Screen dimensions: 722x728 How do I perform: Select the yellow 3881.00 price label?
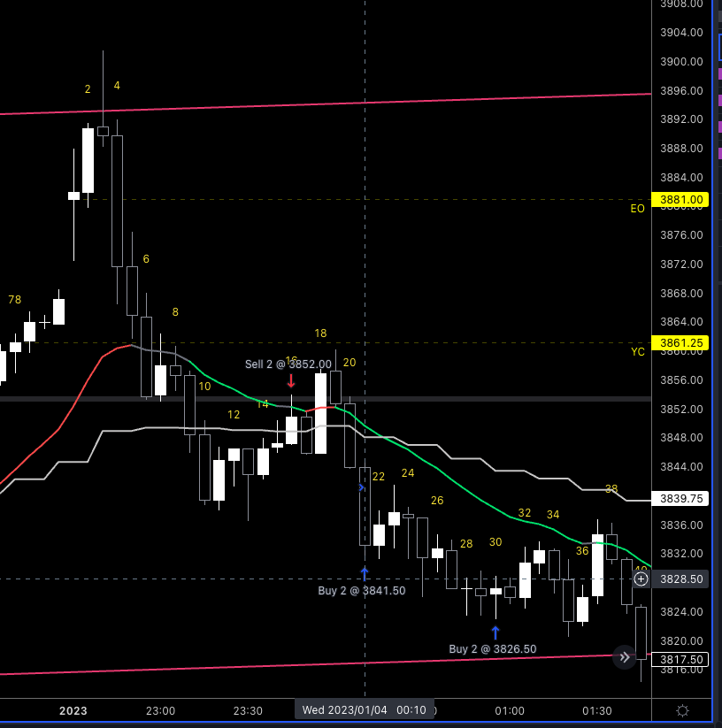tap(680, 200)
